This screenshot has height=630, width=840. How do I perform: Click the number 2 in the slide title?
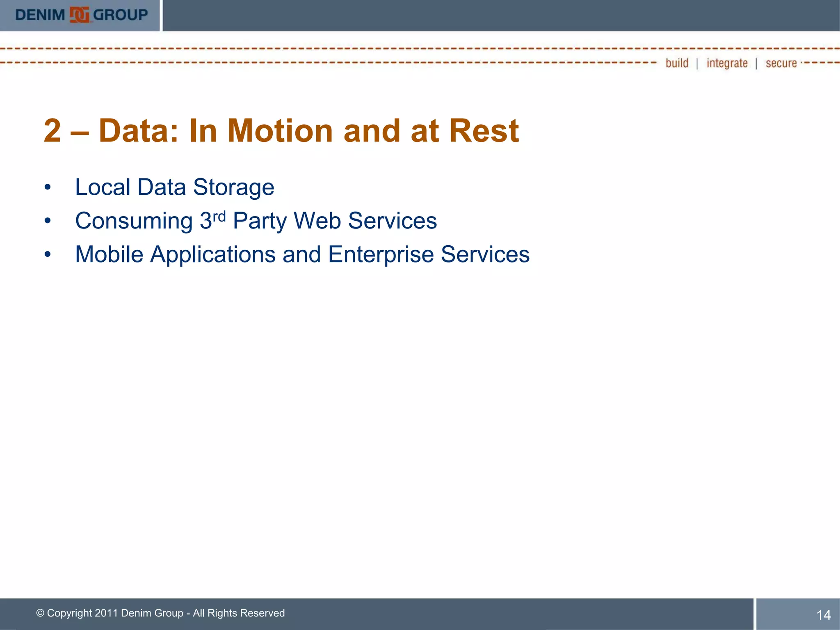52,131
